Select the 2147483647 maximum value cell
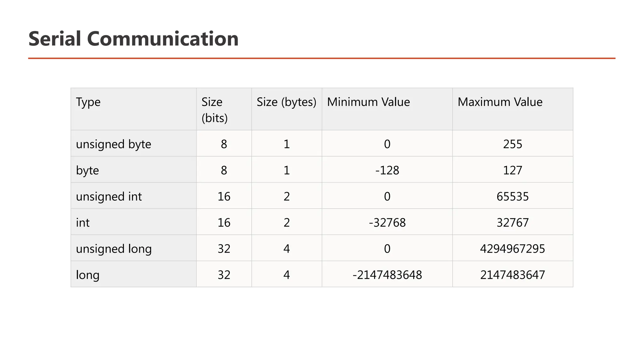Screen dimensions: 644x362 tap(513, 274)
